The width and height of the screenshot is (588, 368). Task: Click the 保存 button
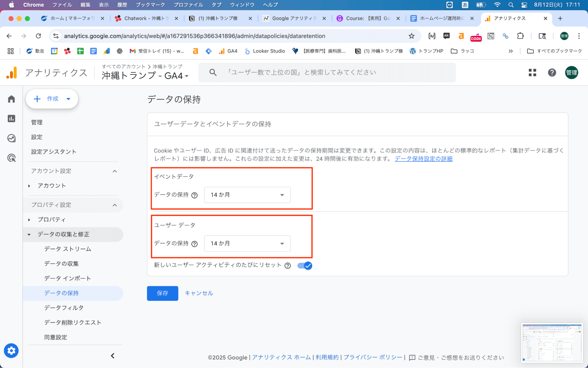click(162, 293)
